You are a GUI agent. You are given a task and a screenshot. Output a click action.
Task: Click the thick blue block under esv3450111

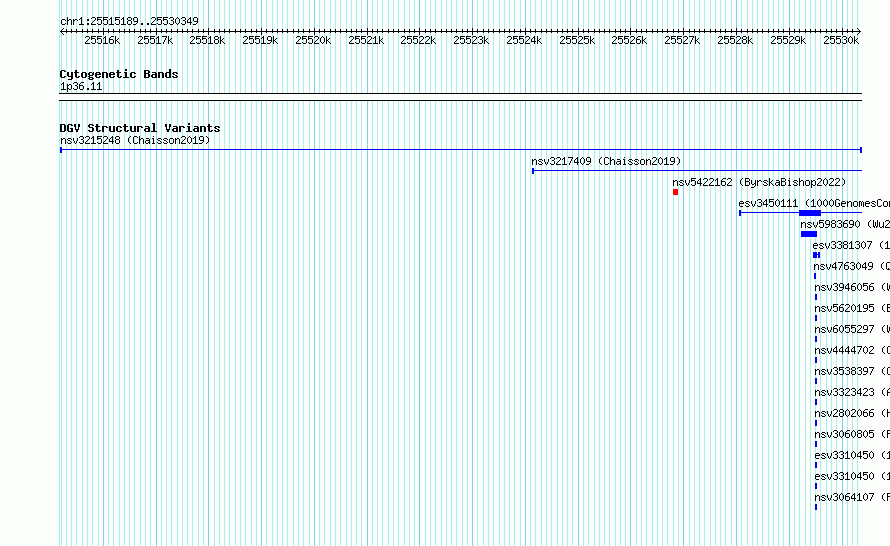810,213
